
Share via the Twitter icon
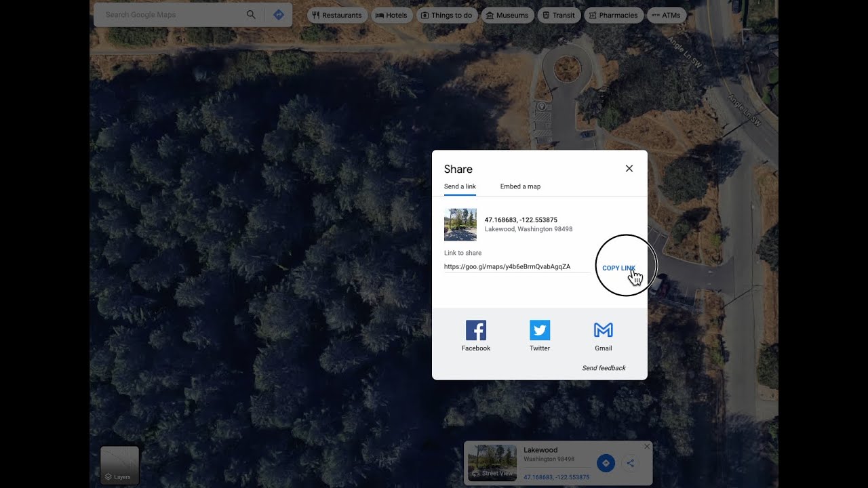(x=540, y=330)
